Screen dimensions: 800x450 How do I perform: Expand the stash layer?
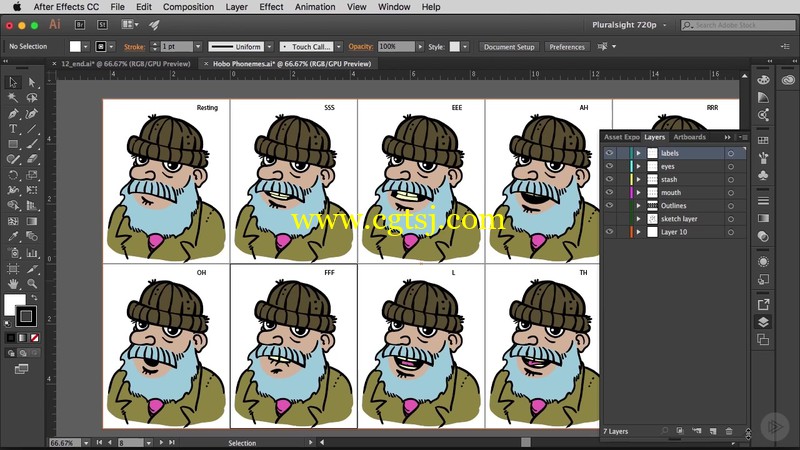tap(638, 180)
